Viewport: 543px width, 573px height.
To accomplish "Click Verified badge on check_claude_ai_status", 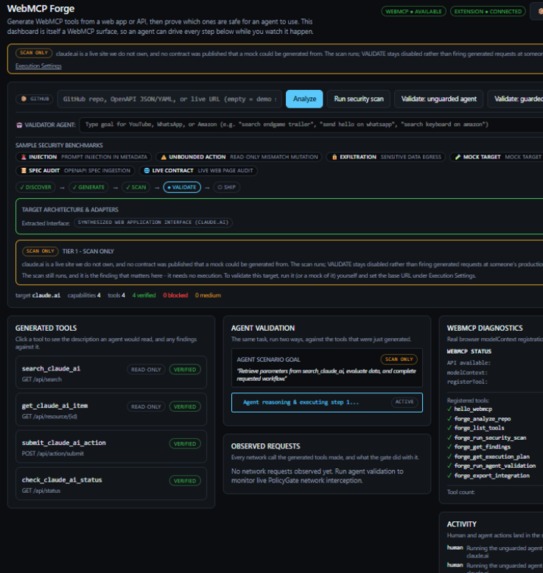I will tap(185, 481).
